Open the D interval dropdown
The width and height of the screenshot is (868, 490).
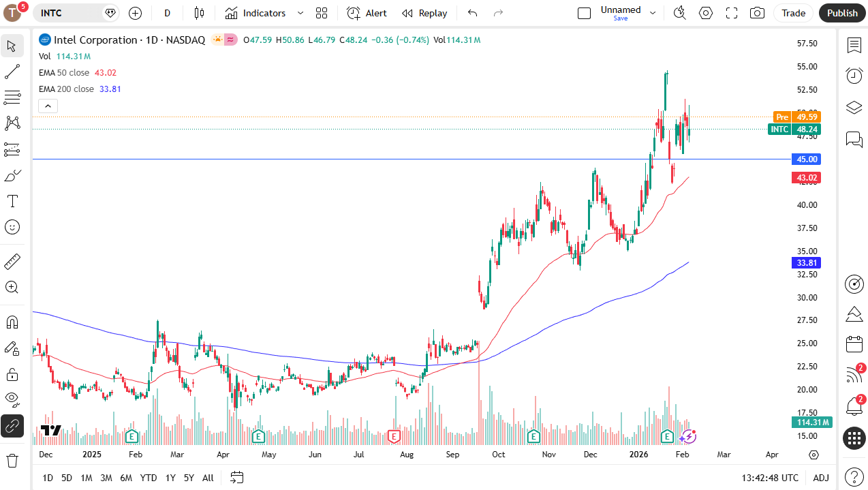[x=168, y=13]
